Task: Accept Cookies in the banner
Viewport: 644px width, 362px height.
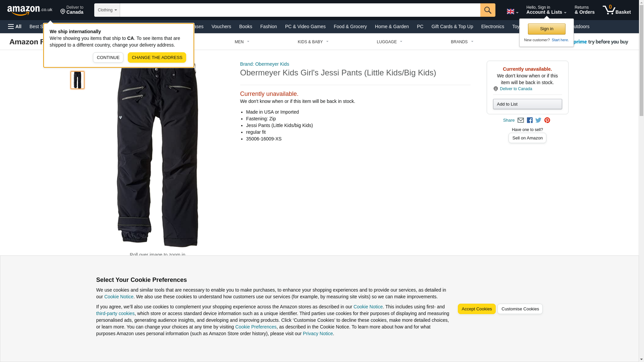Action: coord(477,309)
